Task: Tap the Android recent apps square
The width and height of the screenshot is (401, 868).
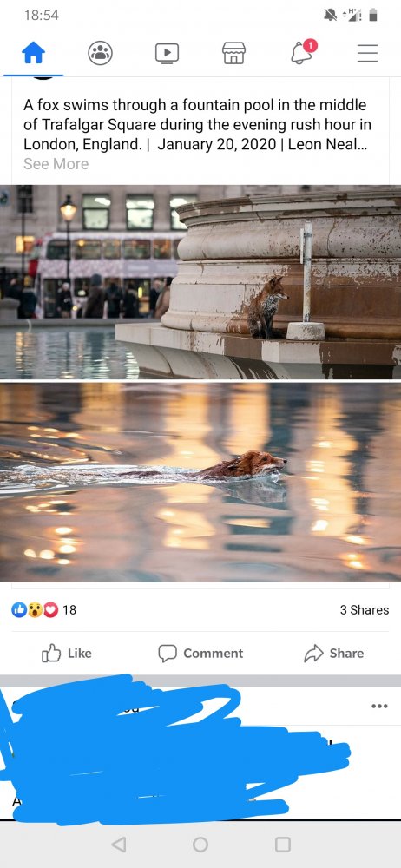Action: (x=282, y=845)
